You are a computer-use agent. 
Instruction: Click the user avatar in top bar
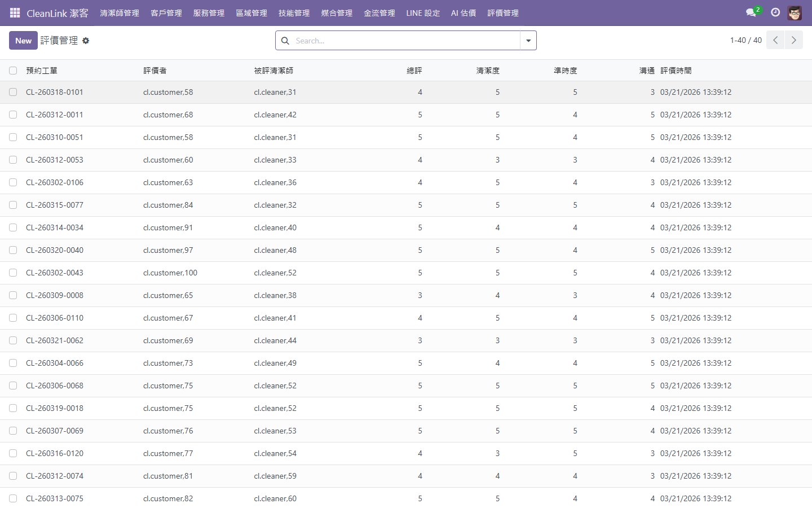795,12
